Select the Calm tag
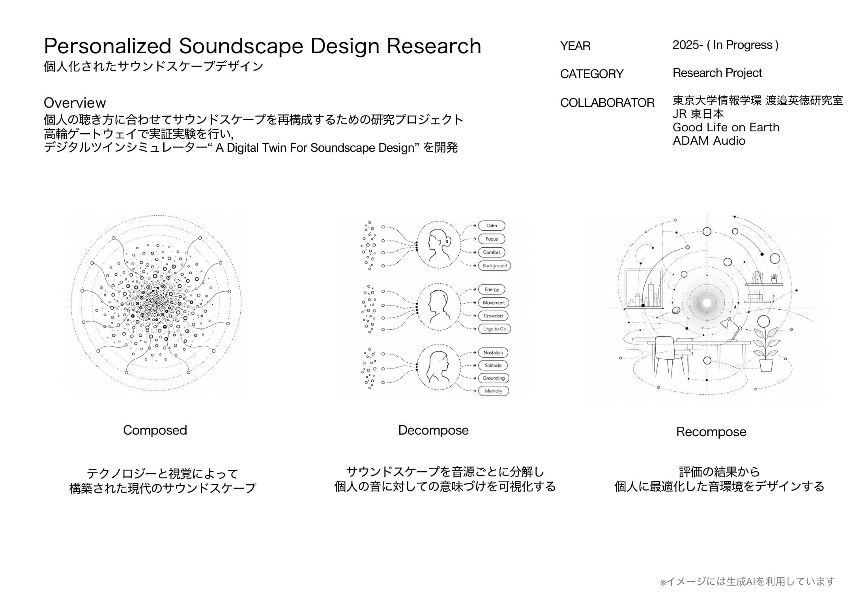Image resolution: width=868 pixels, height=601 pixels. click(x=492, y=226)
